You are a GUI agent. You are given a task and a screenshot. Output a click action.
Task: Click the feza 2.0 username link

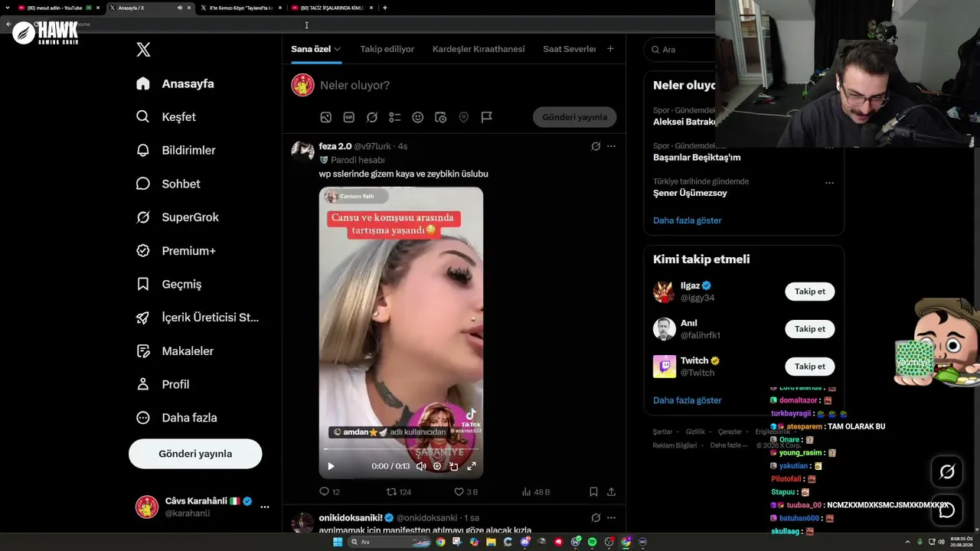335,146
